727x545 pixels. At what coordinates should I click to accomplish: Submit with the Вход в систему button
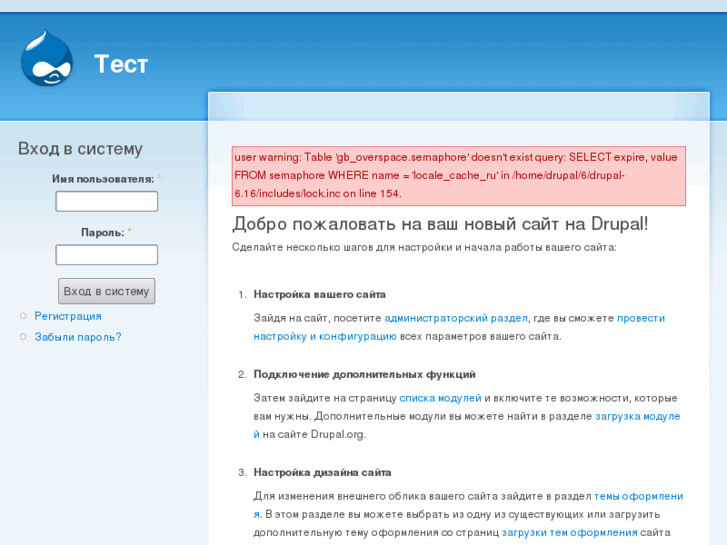(x=107, y=291)
